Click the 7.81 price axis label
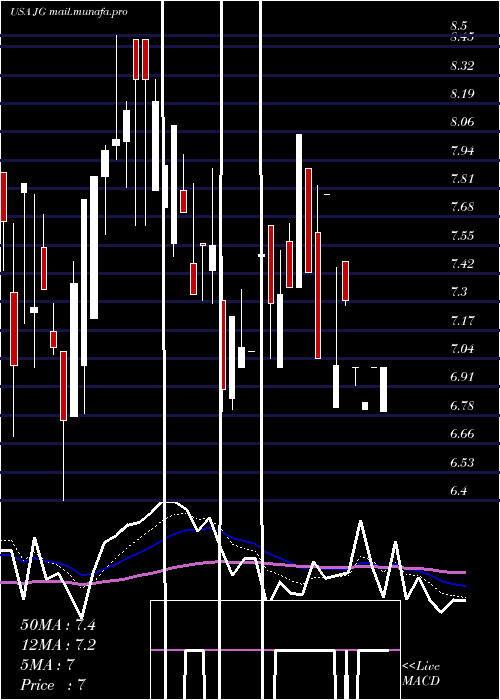Viewport: 500px width, 700px height. pos(462,179)
